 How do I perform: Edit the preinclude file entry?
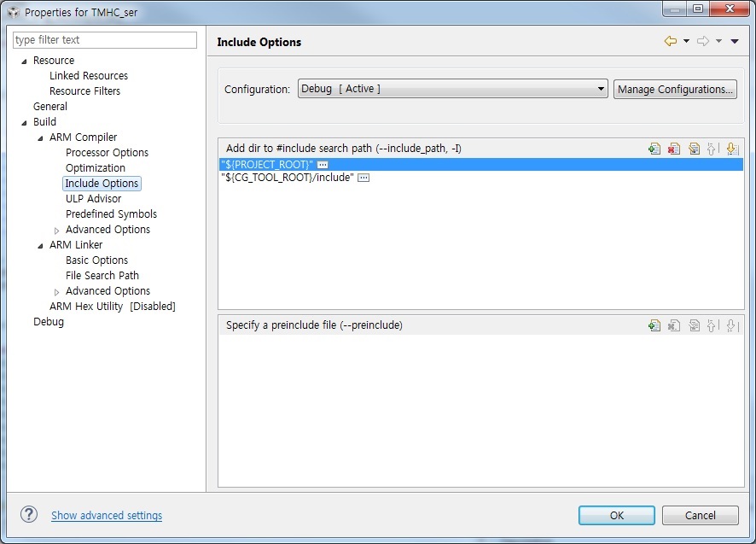point(694,326)
